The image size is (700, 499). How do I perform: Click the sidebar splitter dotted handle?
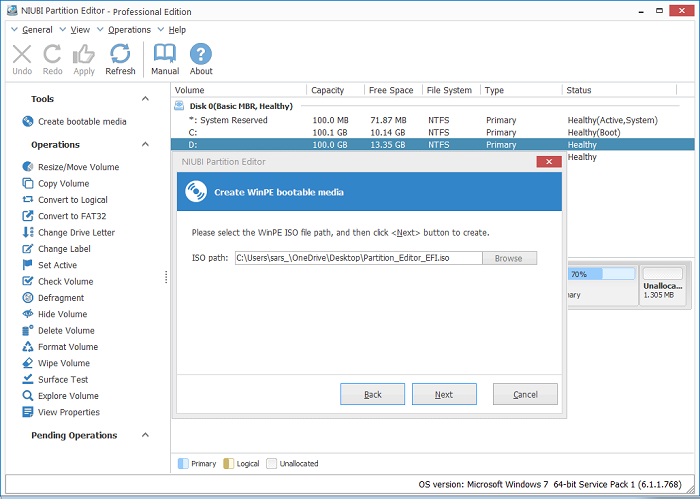click(x=166, y=277)
